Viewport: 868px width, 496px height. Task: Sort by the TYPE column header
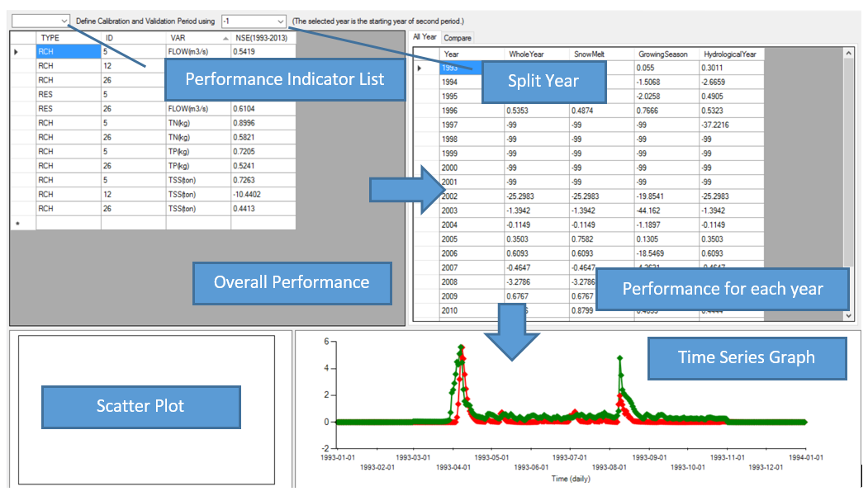coord(69,38)
